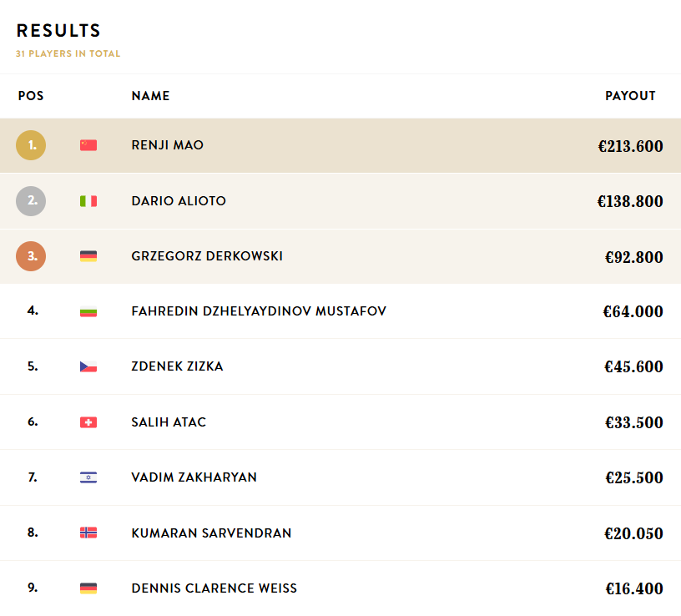Click the Italy flag beside Dario Alioto
Image resolution: width=681 pixels, height=616 pixels.
88,201
